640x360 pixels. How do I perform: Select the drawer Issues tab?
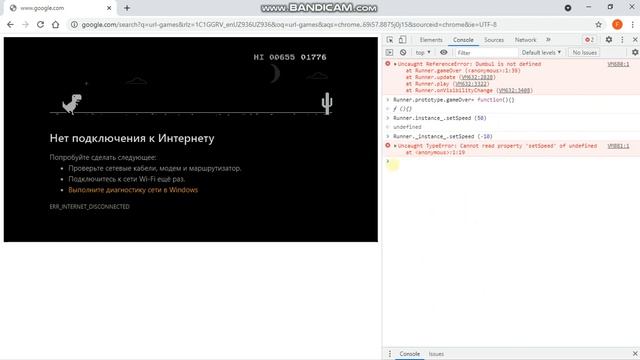click(436, 354)
